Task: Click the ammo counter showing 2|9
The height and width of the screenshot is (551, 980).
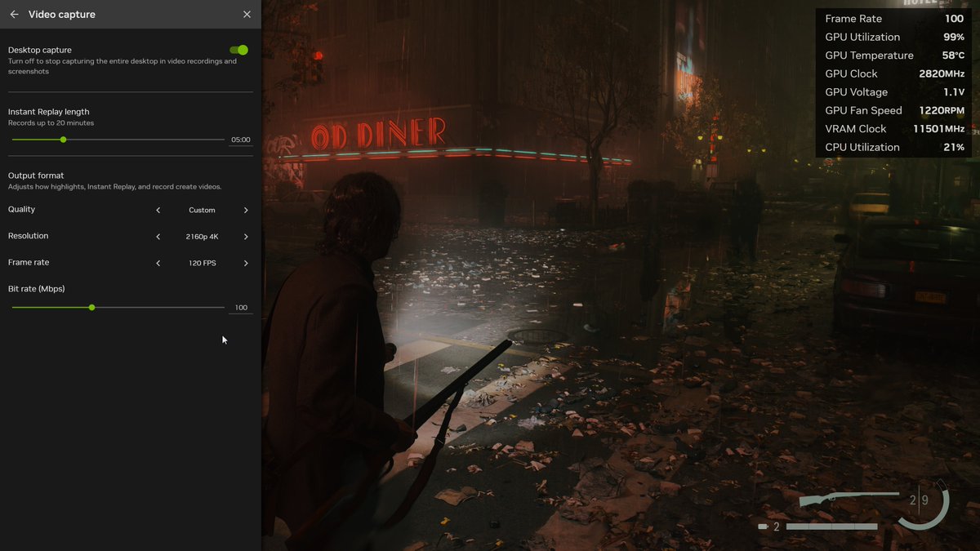Action: [x=919, y=500]
